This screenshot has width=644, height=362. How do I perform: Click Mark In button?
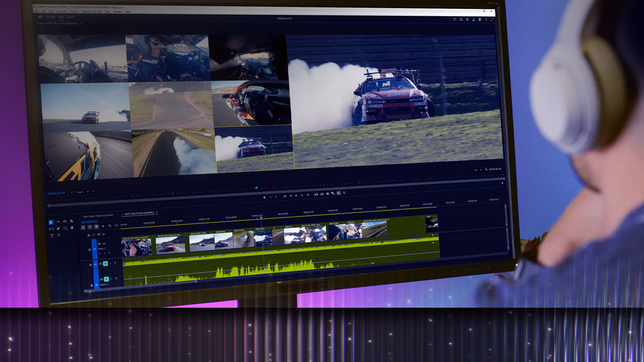coord(271,197)
